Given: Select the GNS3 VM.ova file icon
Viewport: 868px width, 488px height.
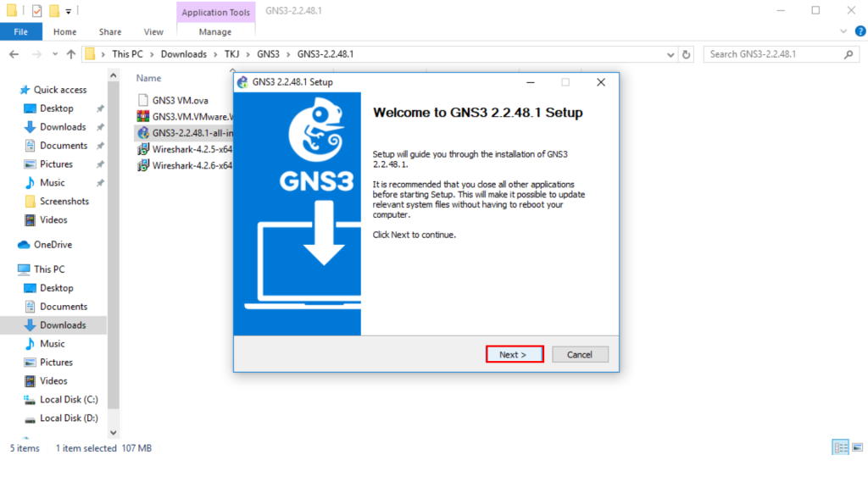Looking at the screenshot, I should click(x=143, y=100).
